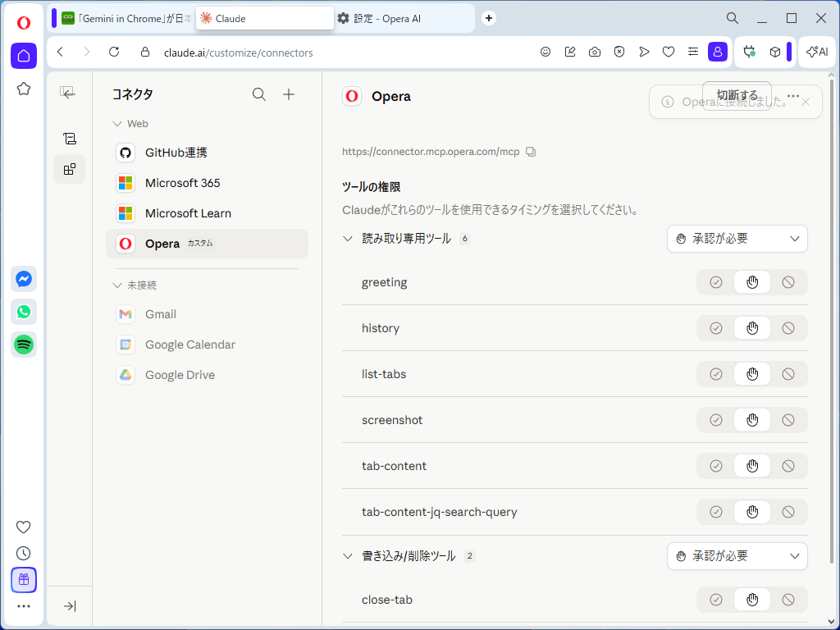Copy the MCP connector URL via the copy icon
Image resolution: width=840 pixels, height=630 pixels.
tap(530, 152)
